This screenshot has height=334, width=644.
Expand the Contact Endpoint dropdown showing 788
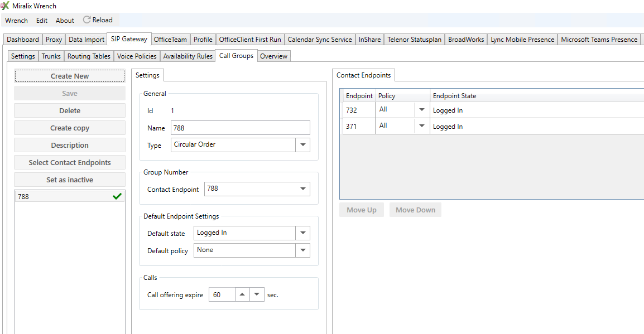(x=302, y=189)
